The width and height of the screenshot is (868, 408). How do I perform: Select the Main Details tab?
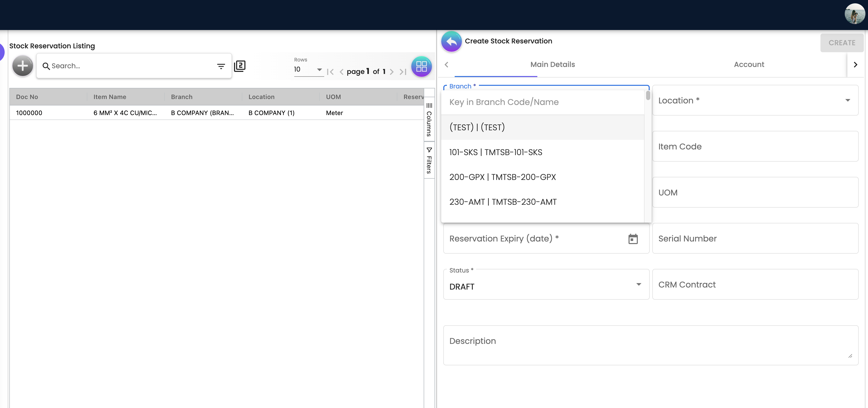[552, 64]
